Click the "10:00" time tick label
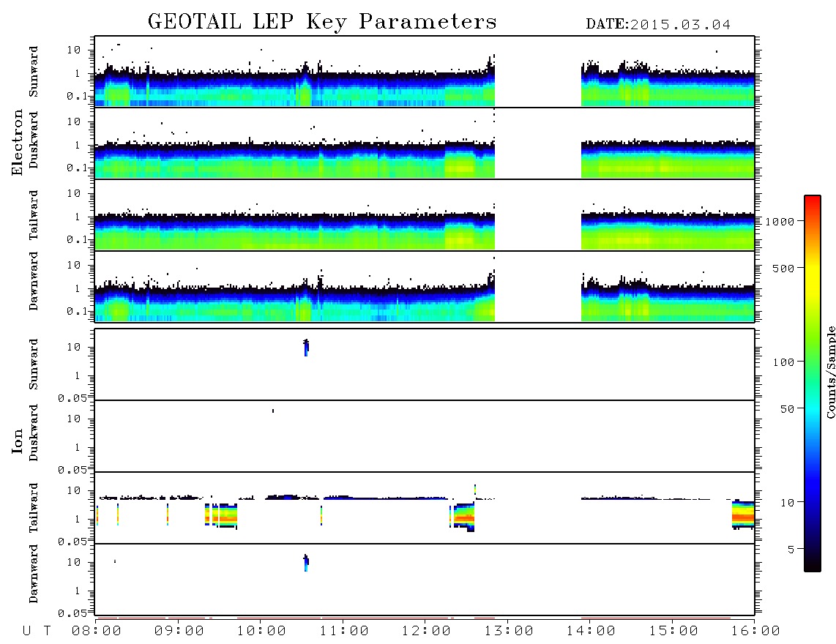The width and height of the screenshot is (836, 644). (261, 632)
